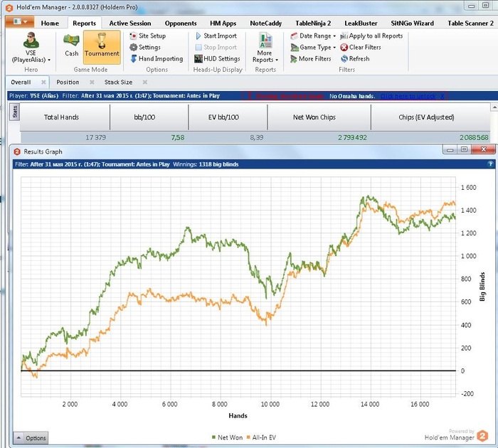
Task: Open Site Setup options
Action: 148,36
